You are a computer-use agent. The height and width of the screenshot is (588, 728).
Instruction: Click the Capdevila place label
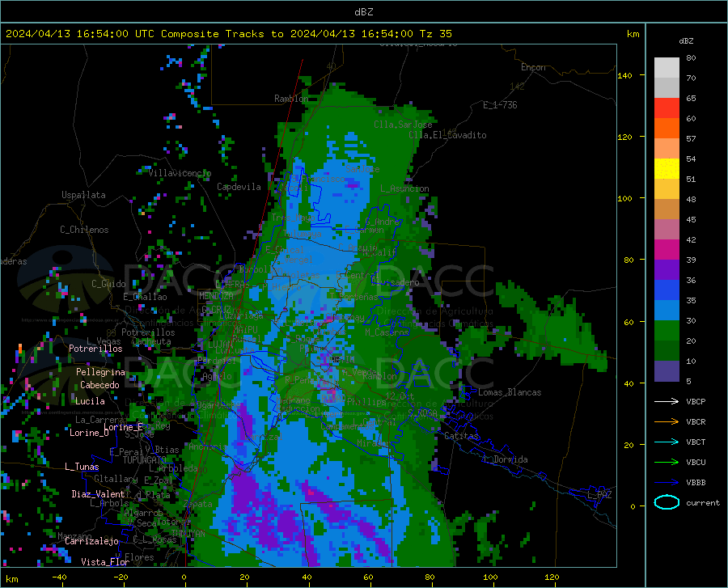coord(239,187)
